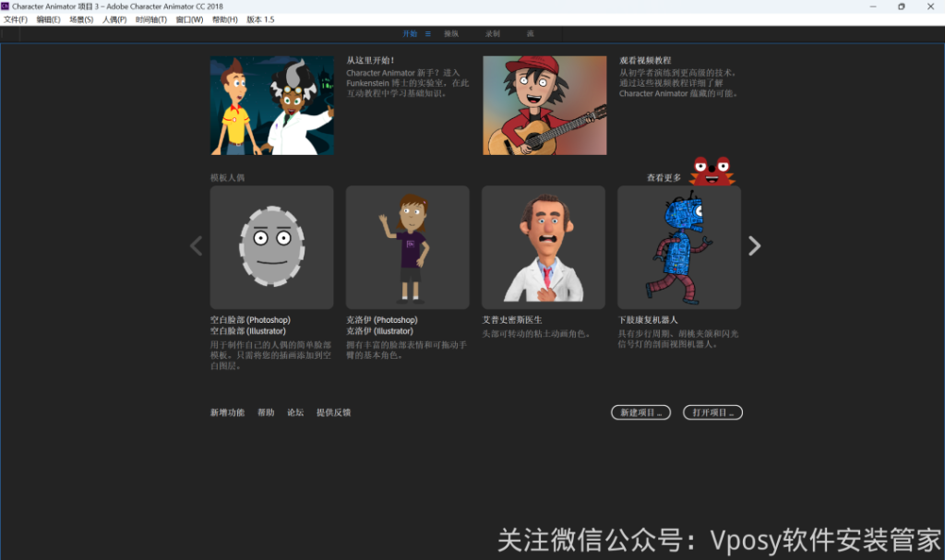Viewport: 945px width, 560px height.
Task: Open the 文件(F) menu
Action: click(16, 20)
